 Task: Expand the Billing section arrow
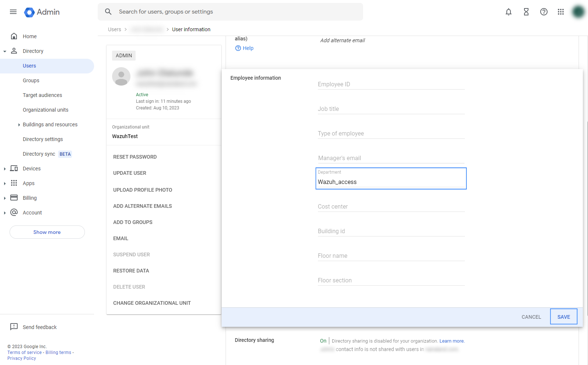pos(5,198)
